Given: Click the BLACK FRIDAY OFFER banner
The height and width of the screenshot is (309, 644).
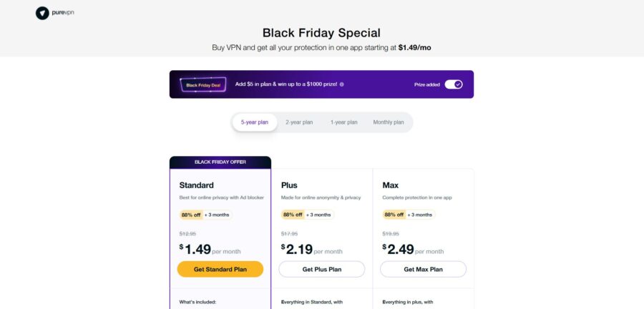Looking at the screenshot, I should [x=220, y=162].
